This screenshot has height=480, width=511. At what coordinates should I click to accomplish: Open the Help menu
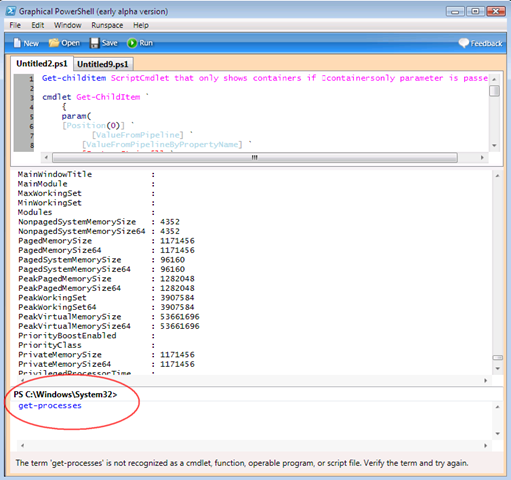(x=141, y=25)
